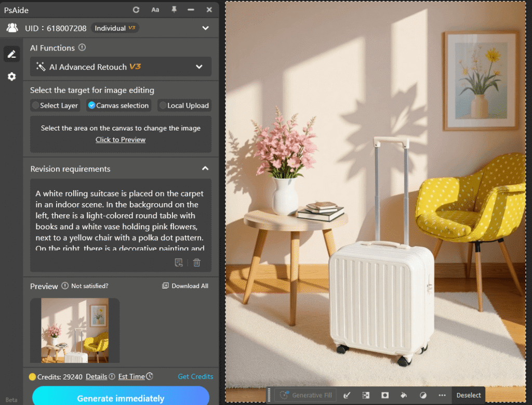This screenshot has width=532, height=405.
Task: Open more options via the ellipsis icon
Action: click(442, 396)
